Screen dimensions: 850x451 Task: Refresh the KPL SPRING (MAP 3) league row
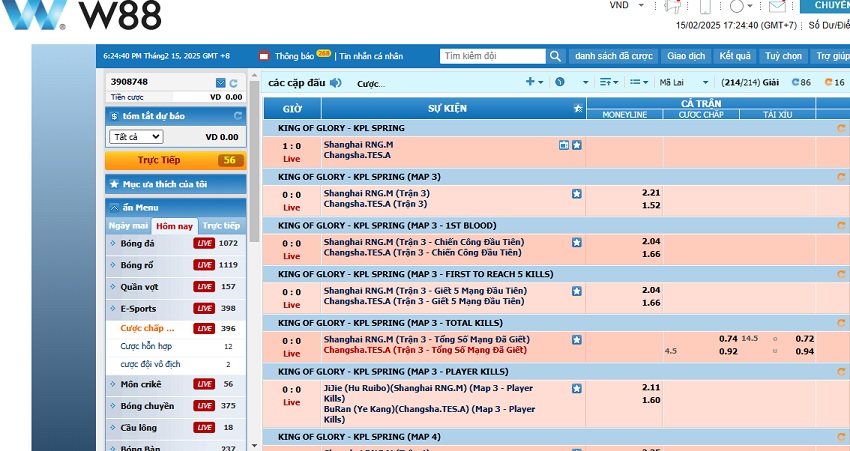(x=841, y=177)
